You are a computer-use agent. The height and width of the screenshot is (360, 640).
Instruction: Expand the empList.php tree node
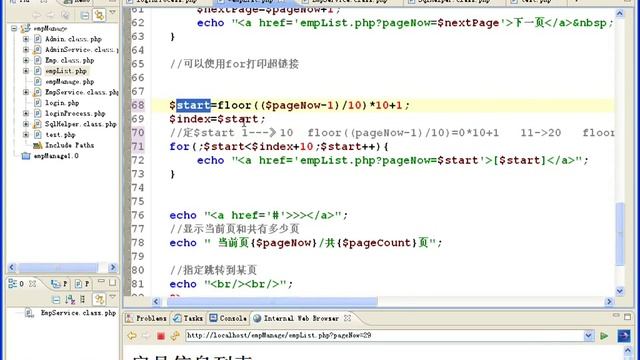pyautogui.click(x=26, y=71)
